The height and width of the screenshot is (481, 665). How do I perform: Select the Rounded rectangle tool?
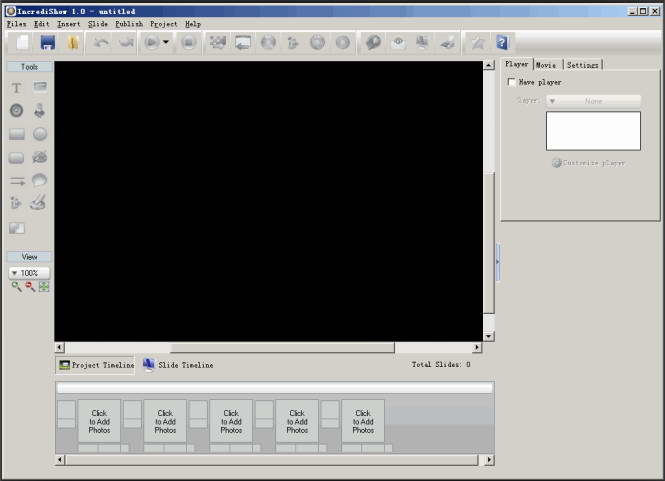tap(17, 158)
